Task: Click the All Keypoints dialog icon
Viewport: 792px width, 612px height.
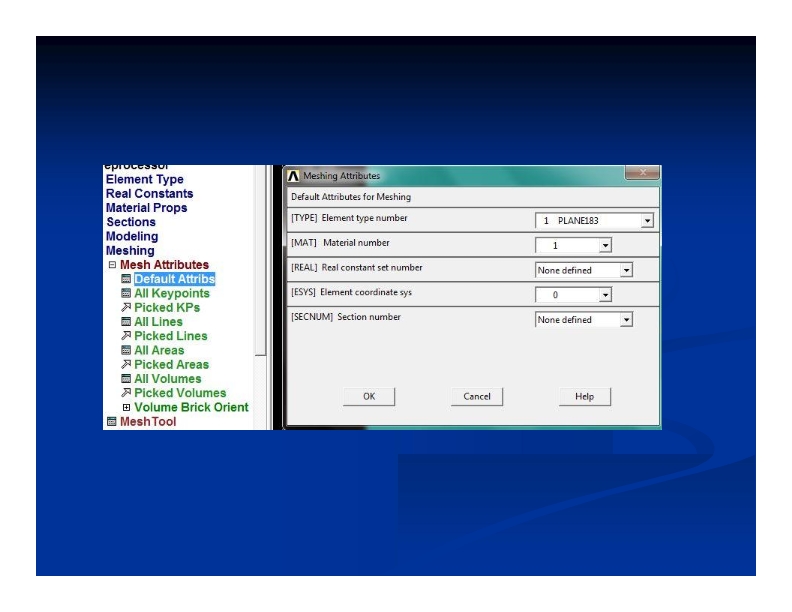Action: (126, 293)
